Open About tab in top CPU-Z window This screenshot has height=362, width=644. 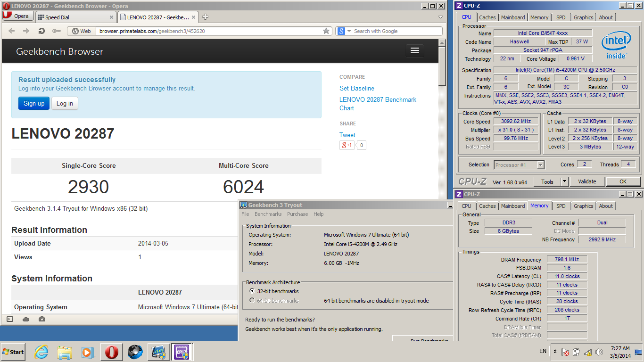(x=606, y=17)
